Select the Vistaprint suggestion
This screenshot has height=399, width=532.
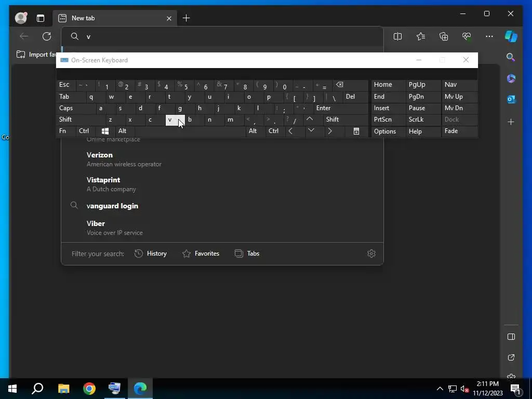(x=222, y=184)
